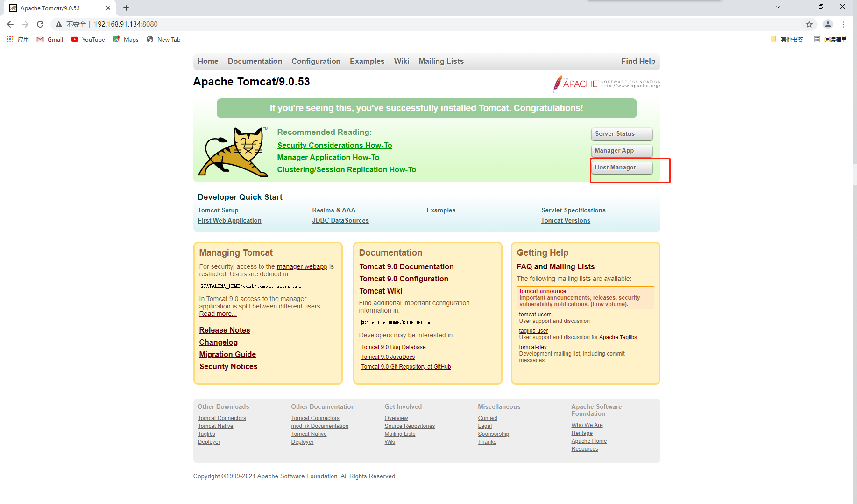Open the Examples menu item in nav bar
The width and height of the screenshot is (857, 504).
pyautogui.click(x=367, y=62)
